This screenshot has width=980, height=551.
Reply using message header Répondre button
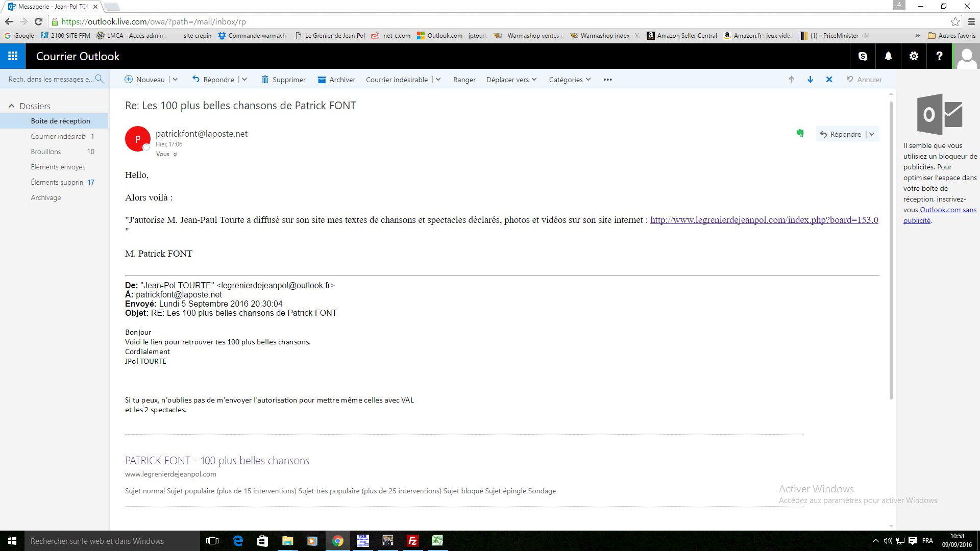841,134
